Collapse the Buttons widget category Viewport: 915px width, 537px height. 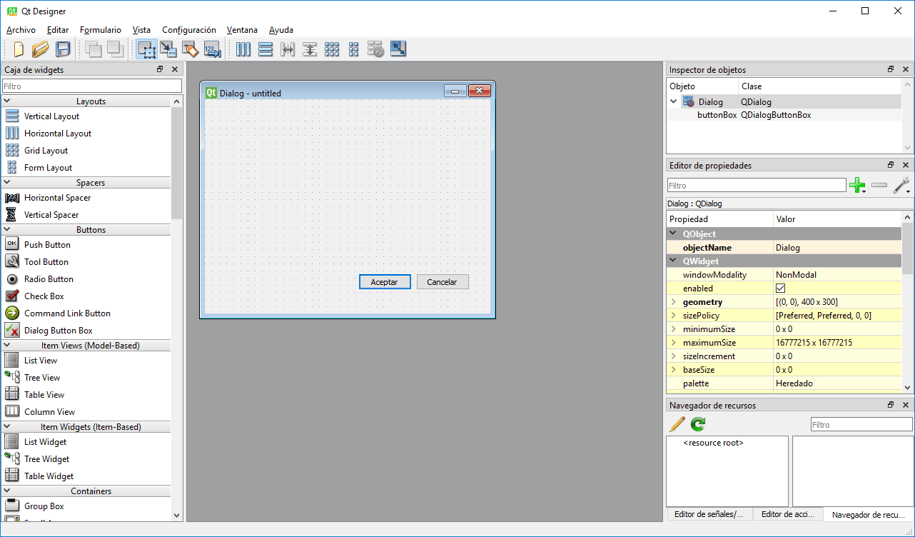click(x=7, y=230)
